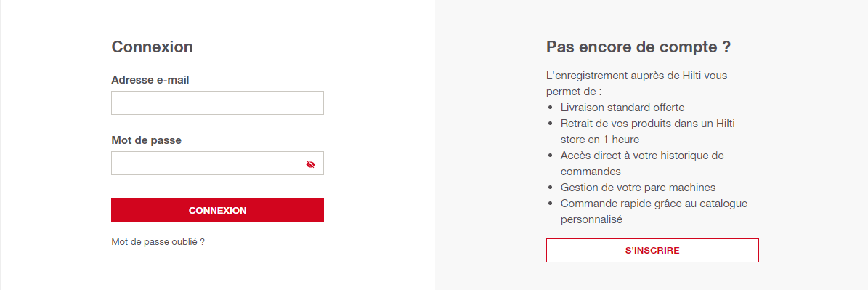This screenshot has height=290, width=868.
Task: Open the Mot de passe oublié ? link
Action: click(x=158, y=242)
